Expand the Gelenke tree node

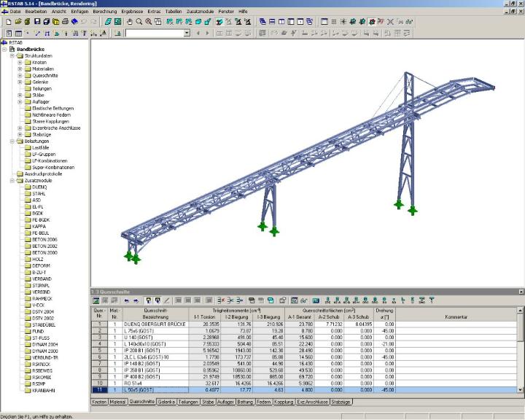click(20, 82)
